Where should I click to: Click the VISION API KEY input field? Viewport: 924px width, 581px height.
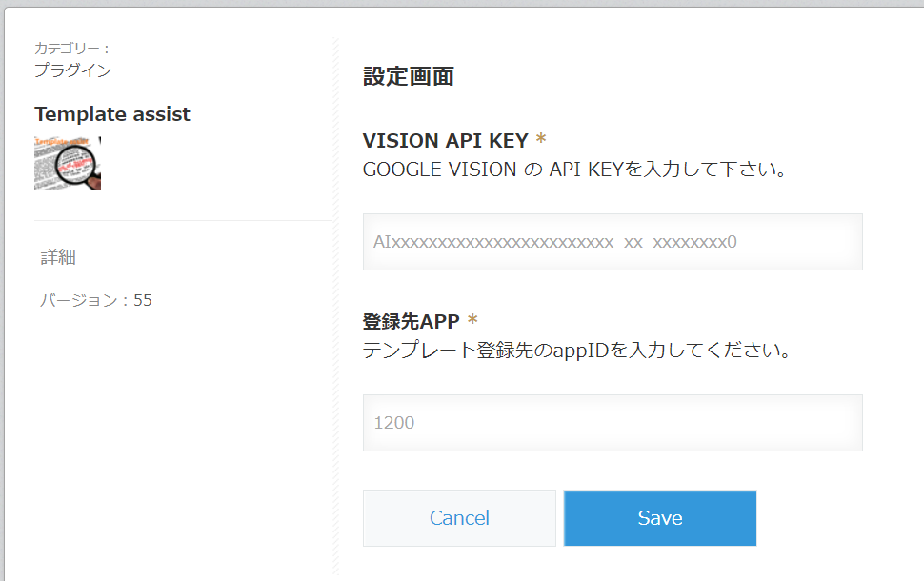tap(613, 242)
